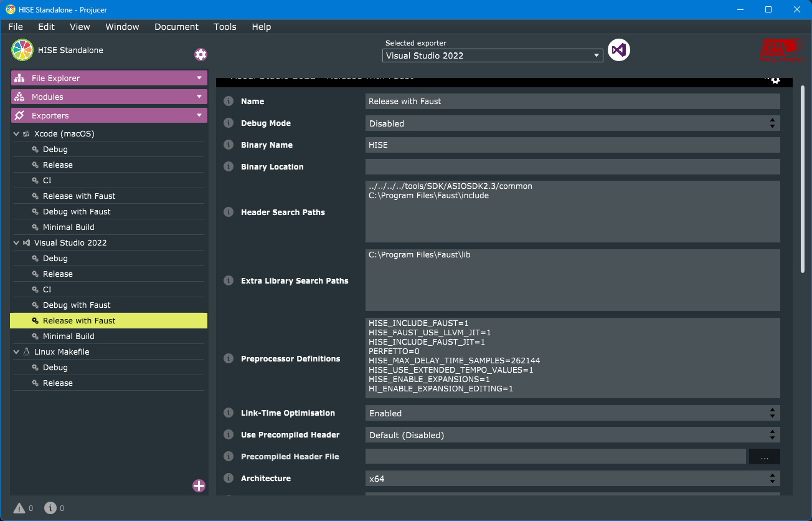Click the info icon beside Debug Mode
This screenshot has height=521, width=812.
[x=229, y=123]
